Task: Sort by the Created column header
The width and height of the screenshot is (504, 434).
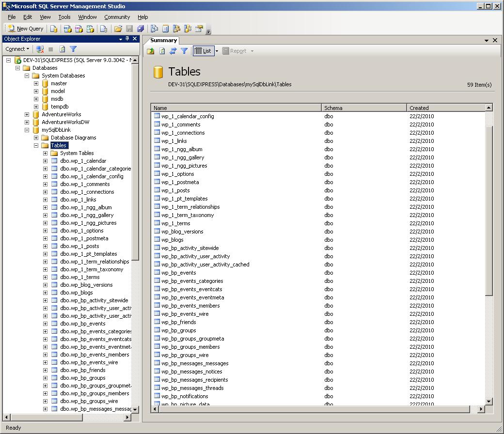Action: coord(446,108)
